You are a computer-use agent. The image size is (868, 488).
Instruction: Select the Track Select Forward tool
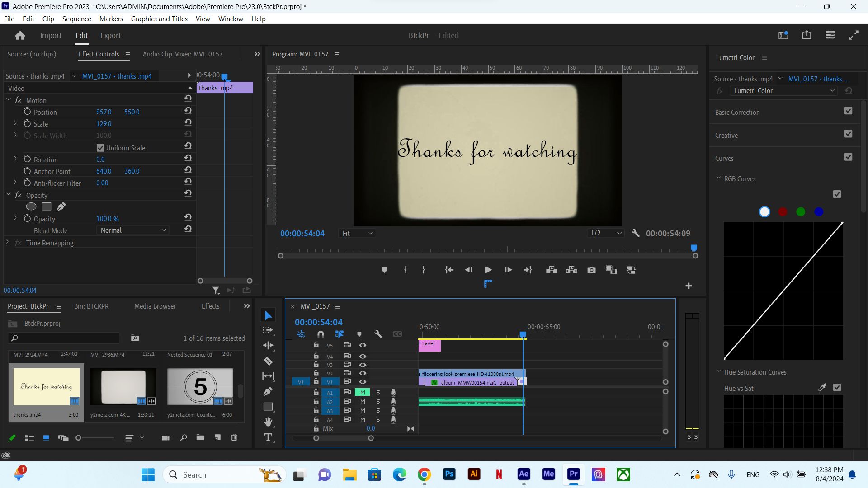pos(268,330)
